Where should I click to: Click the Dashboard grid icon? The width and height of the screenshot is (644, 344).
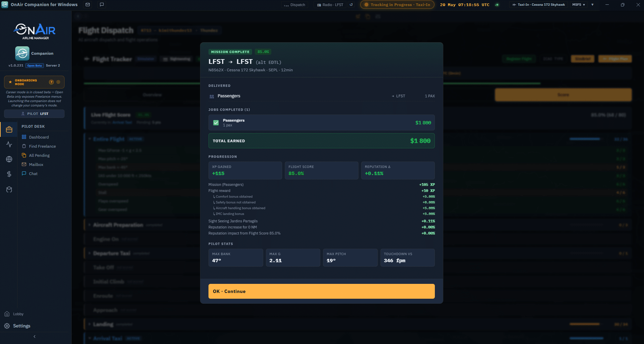(24, 137)
